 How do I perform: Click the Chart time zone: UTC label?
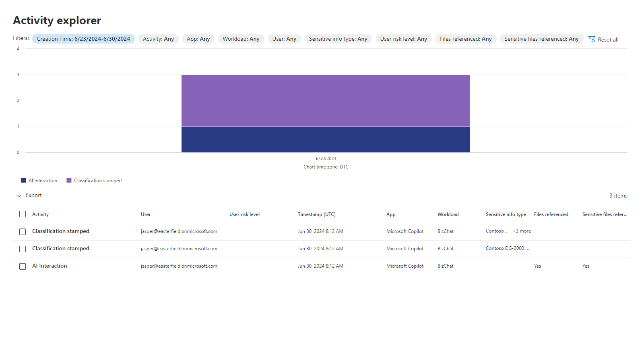pyautogui.click(x=326, y=167)
